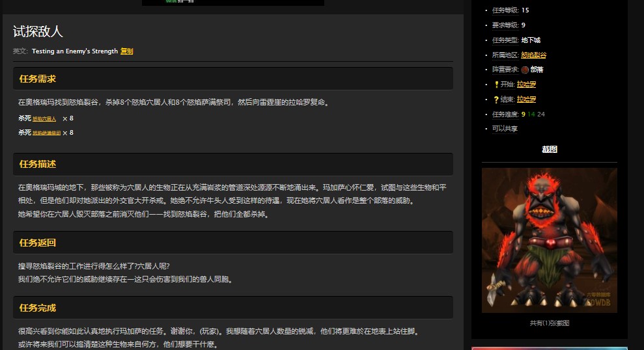Open the 怒焰穴居人 kill target link
Screen dimensions: 644x350
click(44, 119)
